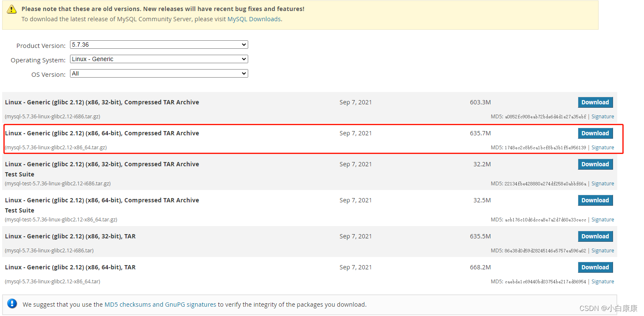Click the MD5 hash starting with acb176c1

click(545, 220)
